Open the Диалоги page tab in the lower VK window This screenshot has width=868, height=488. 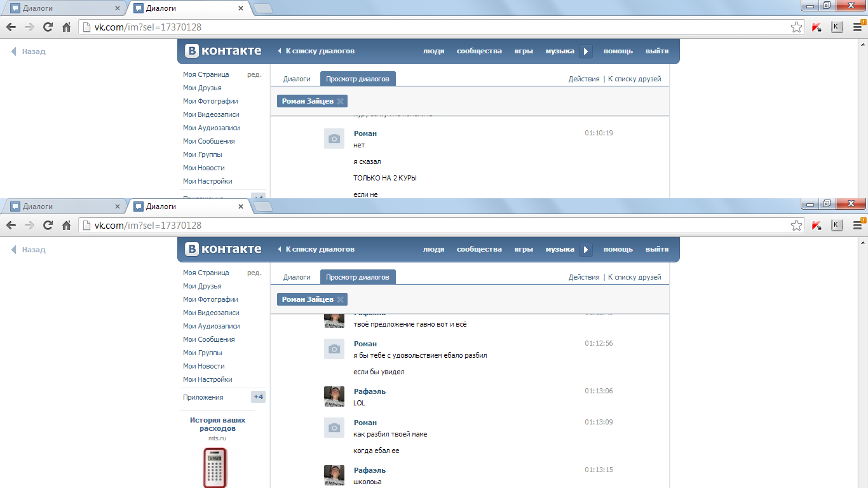[x=297, y=277]
